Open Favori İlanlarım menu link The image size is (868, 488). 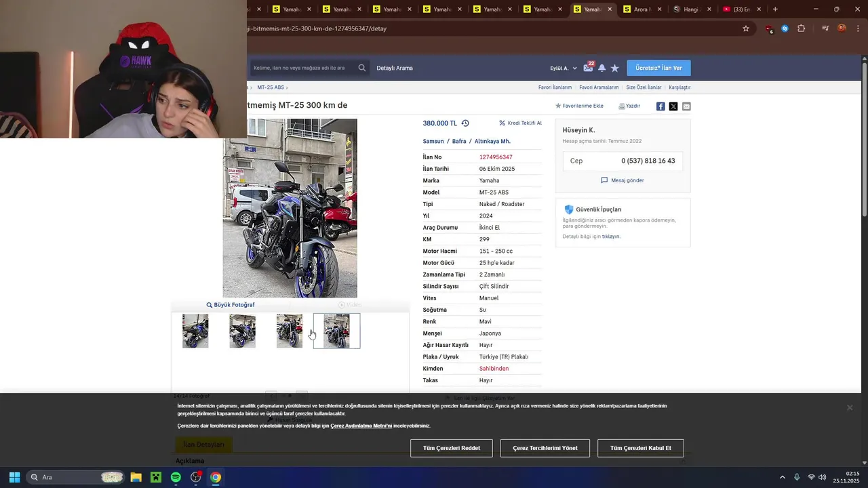point(555,87)
